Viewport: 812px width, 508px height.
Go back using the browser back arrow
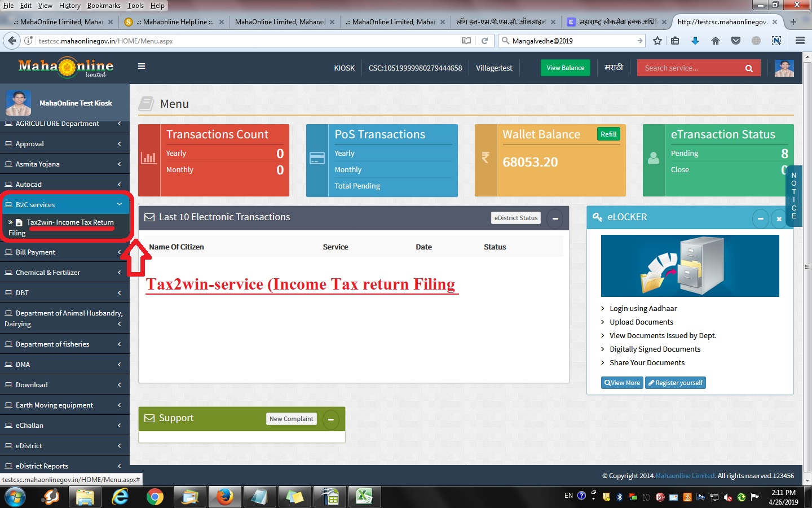(11, 41)
